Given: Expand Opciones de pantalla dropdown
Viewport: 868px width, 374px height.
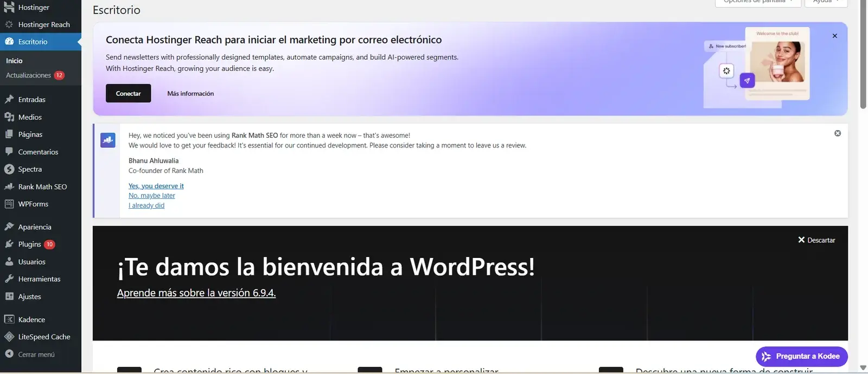Looking at the screenshot, I should point(758,2).
